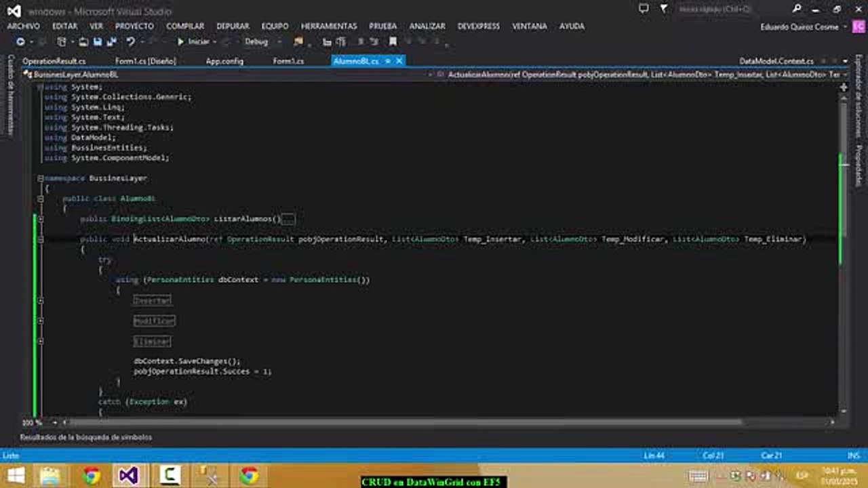Open the Feedback speech-bubble icon

644,9
